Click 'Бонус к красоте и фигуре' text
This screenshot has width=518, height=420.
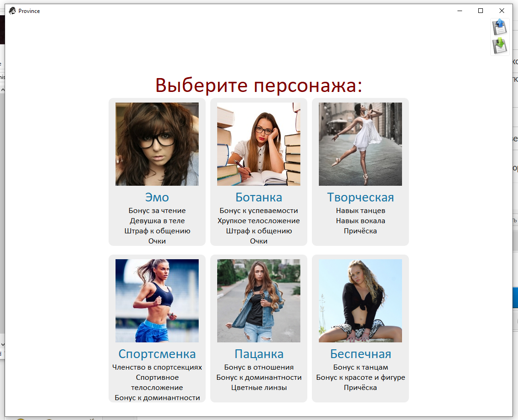click(360, 377)
